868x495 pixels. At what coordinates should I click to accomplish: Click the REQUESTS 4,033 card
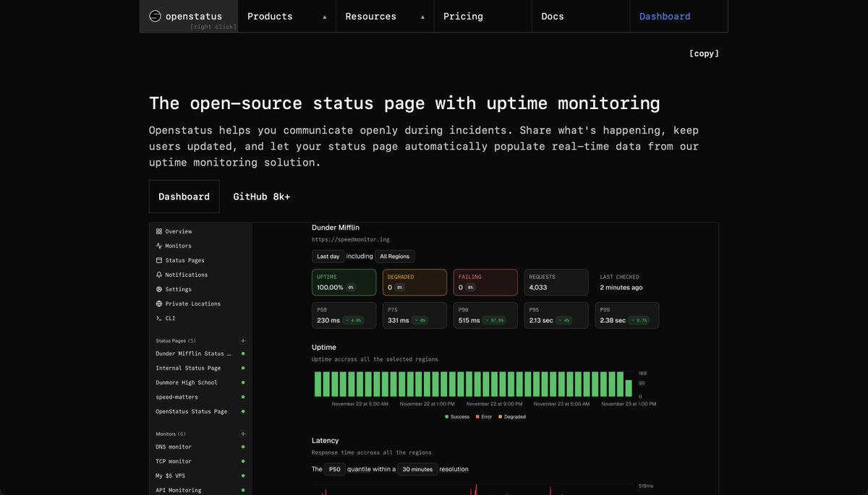coord(556,283)
